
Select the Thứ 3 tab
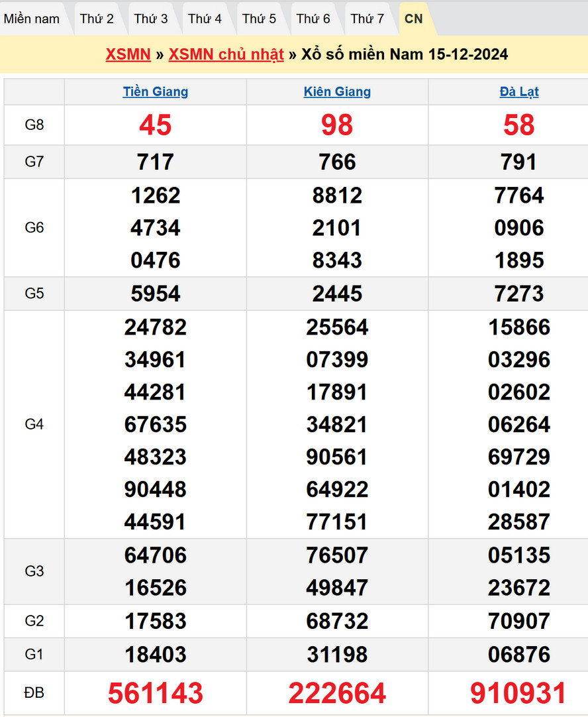click(x=151, y=19)
